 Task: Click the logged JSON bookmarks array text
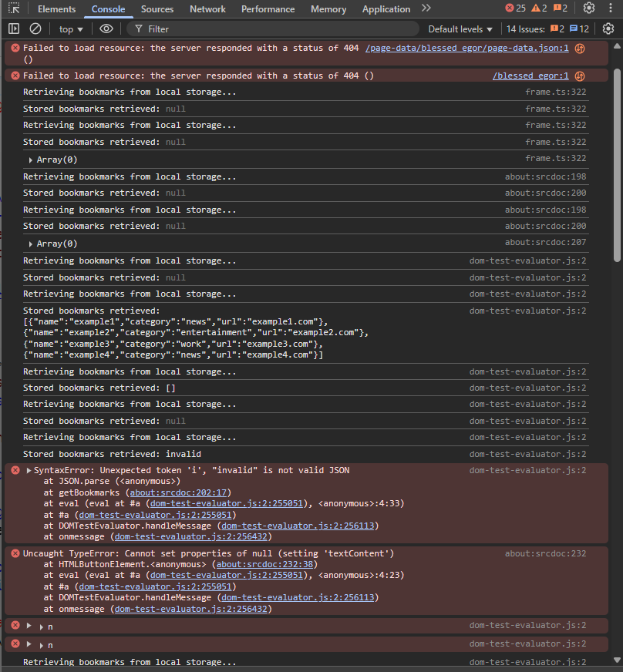click(196, 338)
